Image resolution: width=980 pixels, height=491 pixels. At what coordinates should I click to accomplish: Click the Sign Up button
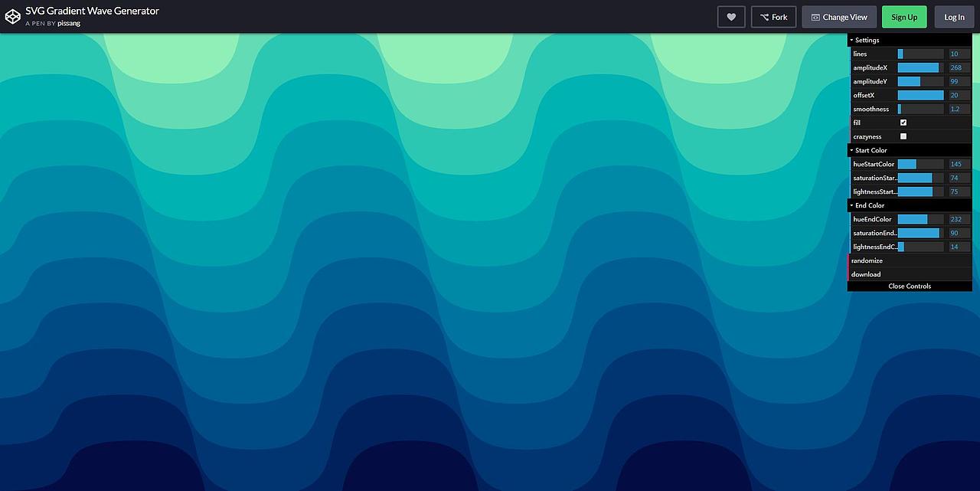[903, 16]
